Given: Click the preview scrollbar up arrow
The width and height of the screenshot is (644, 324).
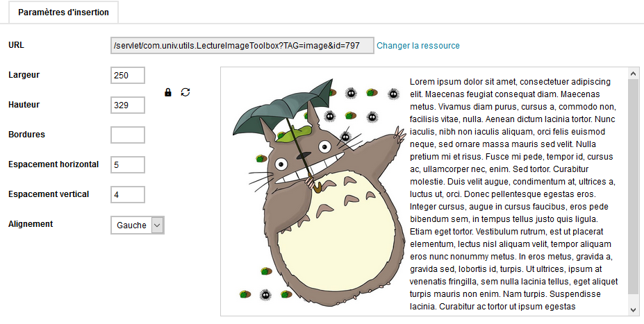Looking at the screenshot, I should point(633,74).
